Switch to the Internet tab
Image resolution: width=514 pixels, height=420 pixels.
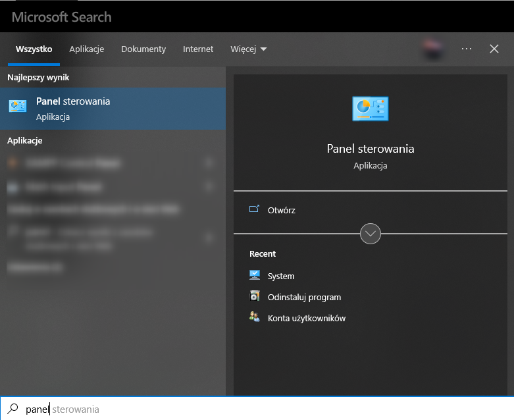[x=198, y=49]
